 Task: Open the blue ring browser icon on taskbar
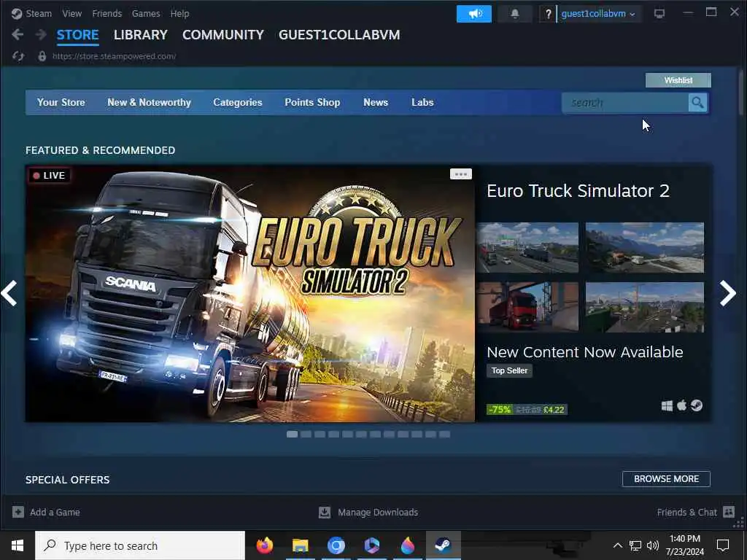tap(336, 545)
